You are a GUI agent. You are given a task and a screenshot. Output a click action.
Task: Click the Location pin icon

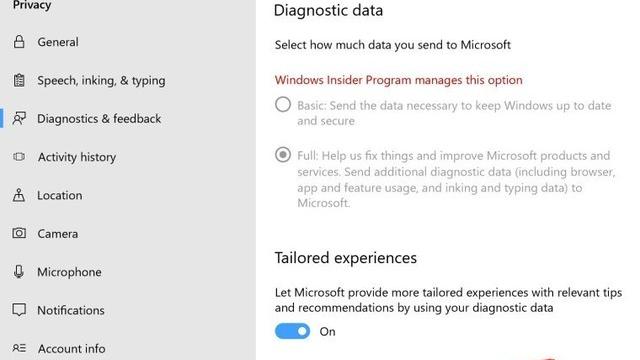[19, 195]
